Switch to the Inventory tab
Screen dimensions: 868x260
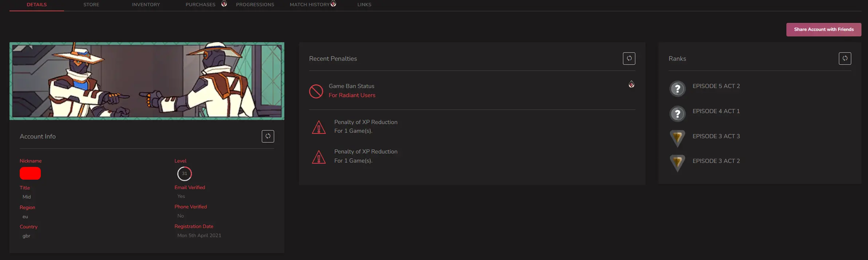(x=146, y=5)
